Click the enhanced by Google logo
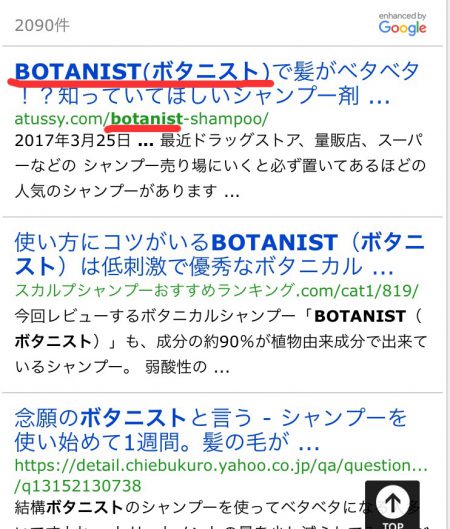Image resolution: width=450 pixels, height=529 pixels. pyautogui.click(x=402, y=24)
